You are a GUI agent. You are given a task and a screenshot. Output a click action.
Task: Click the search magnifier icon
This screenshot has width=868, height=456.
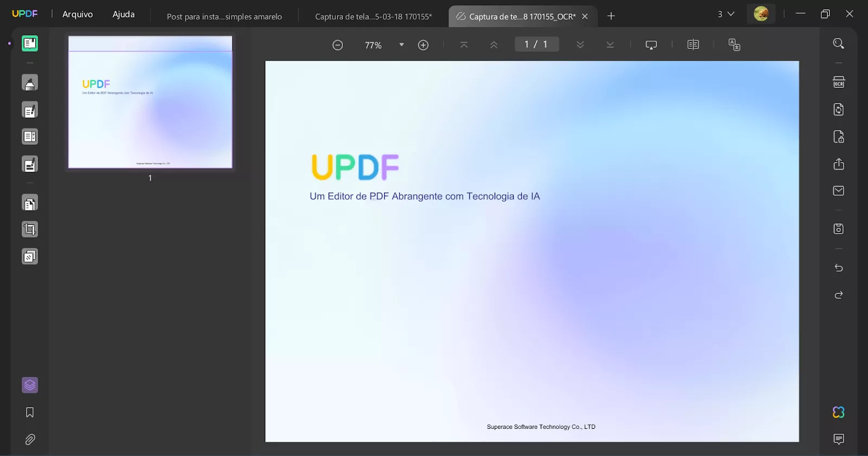coord(839,43)
